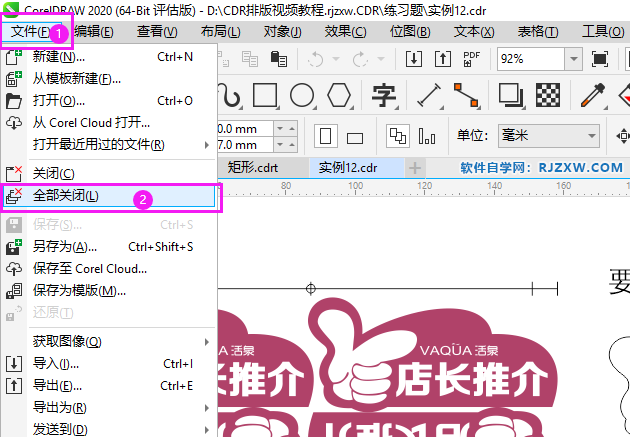This screenshot has height=437, width=630.
Task: Click the Publish to PDF icon
Action: [x=472, y=59]
